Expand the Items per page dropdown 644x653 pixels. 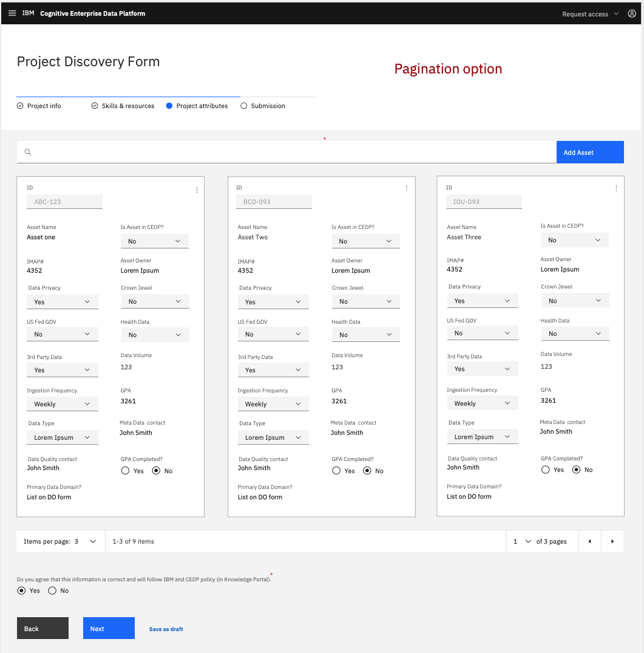click(x=85, y=541)
